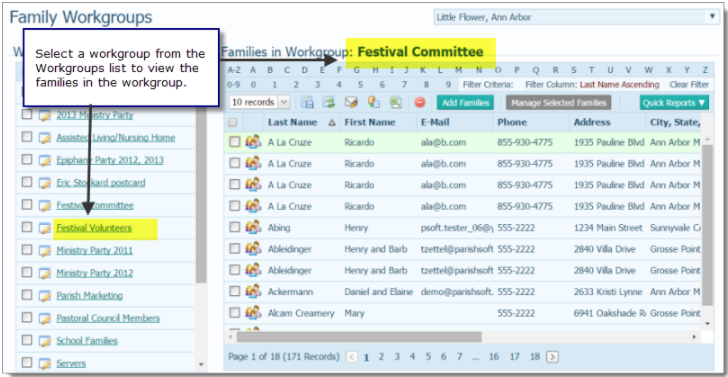Click the copy workgroup toolbar icon

click(x=374, y=103)
